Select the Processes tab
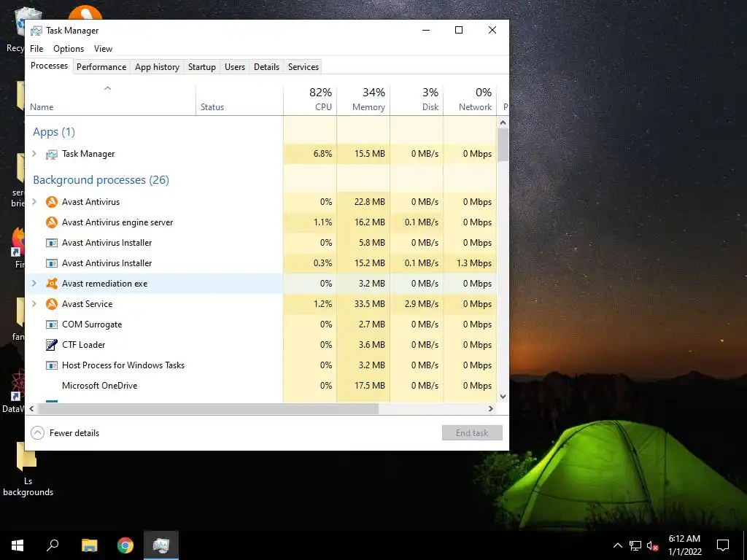This screenshot has width=747, height=560. (x=49, y=66)
